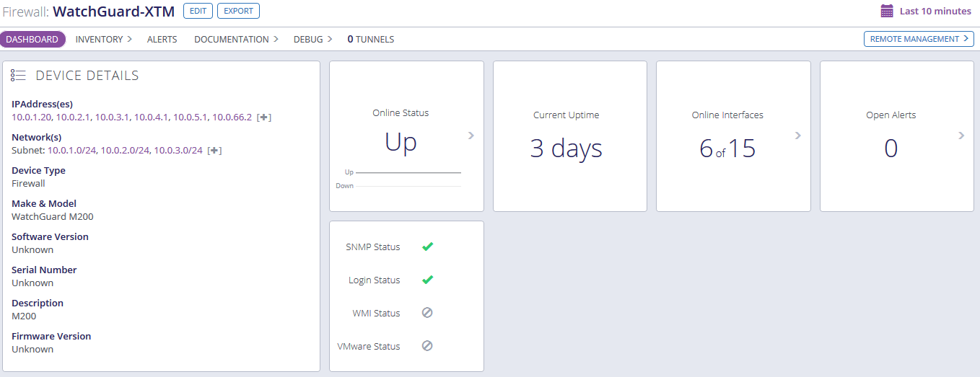
Task: Select the Dashboard tab
Action: tap(32, 40)
